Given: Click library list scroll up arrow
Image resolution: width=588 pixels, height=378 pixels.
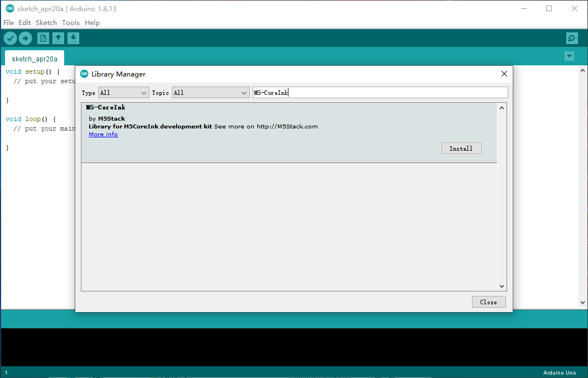Looking at the screenshot, I should point(502,108).
